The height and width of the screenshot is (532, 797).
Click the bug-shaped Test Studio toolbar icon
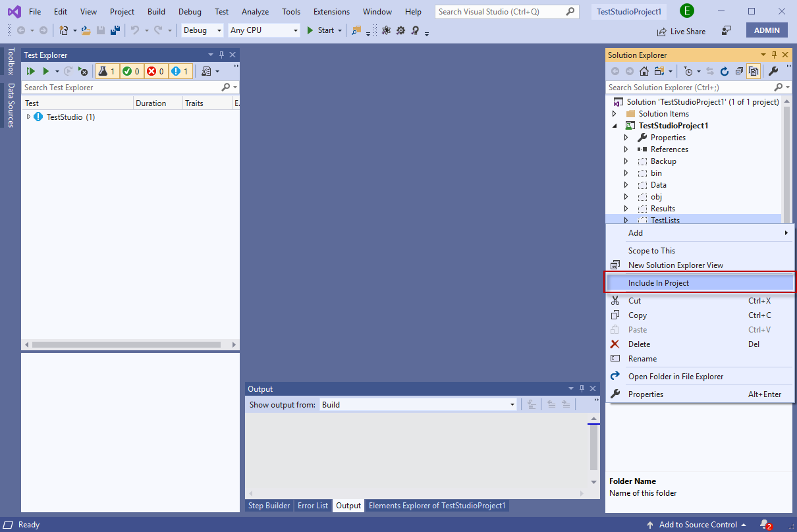(x=386, y=30)
